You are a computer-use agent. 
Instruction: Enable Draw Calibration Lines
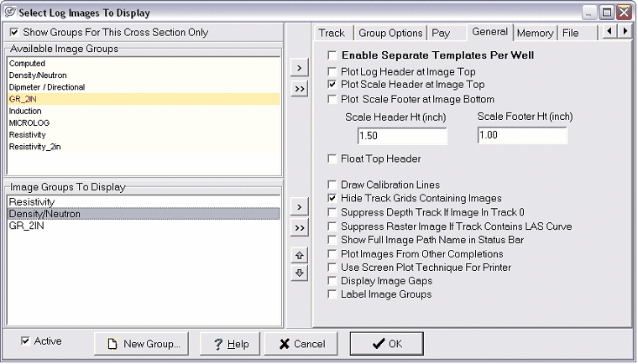pyautogui.click(x=332, y=185)
